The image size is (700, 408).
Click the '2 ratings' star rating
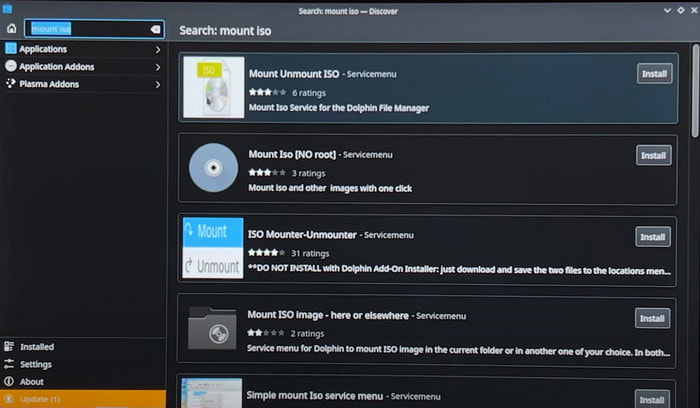pyautogui.click(x=266, y=333)
